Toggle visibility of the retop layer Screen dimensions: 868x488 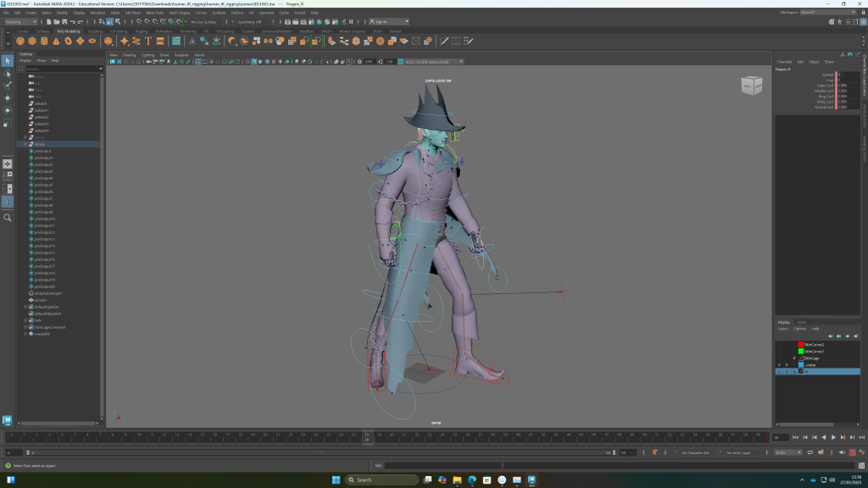point(780,364)
